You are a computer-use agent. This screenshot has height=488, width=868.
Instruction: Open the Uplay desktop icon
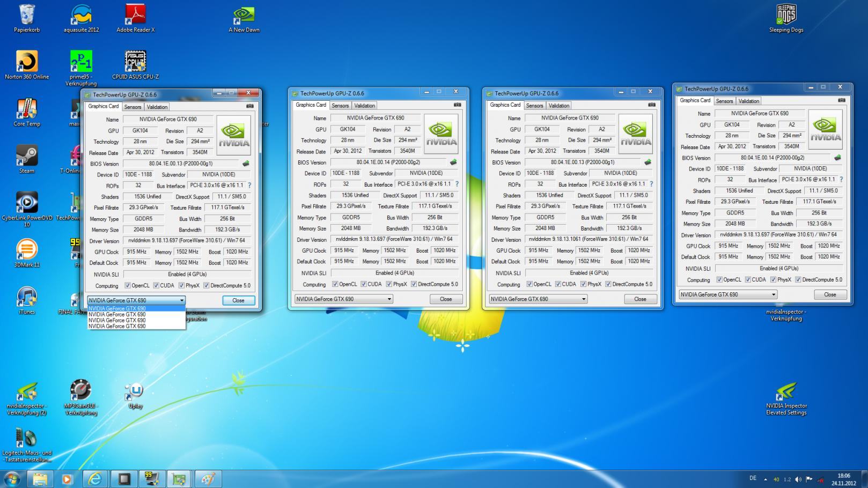tap(135, 396)
